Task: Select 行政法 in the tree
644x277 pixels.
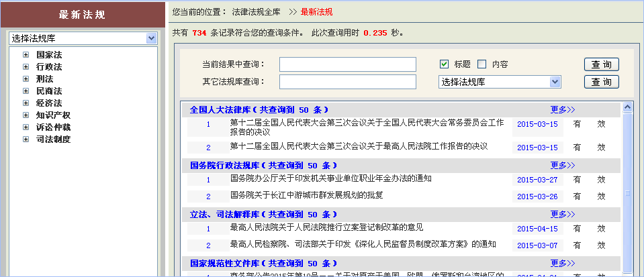Action: tap(49, 66)
